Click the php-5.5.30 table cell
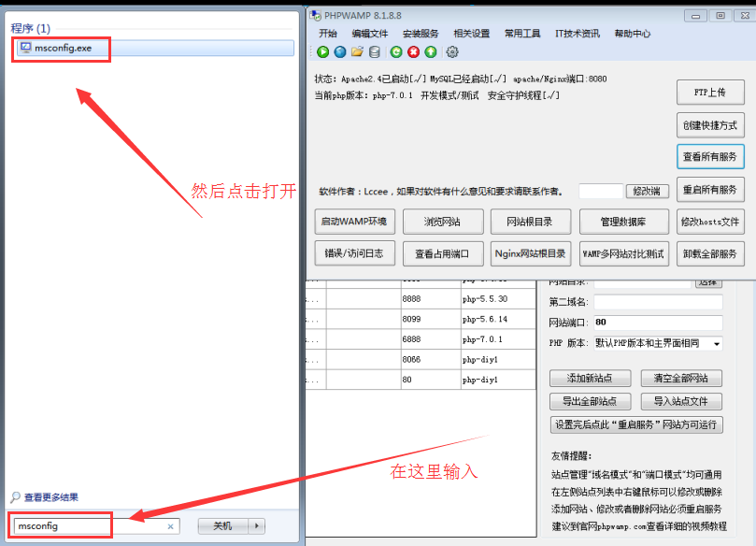This screenshot has height=546, width=756. pos(497,299)
